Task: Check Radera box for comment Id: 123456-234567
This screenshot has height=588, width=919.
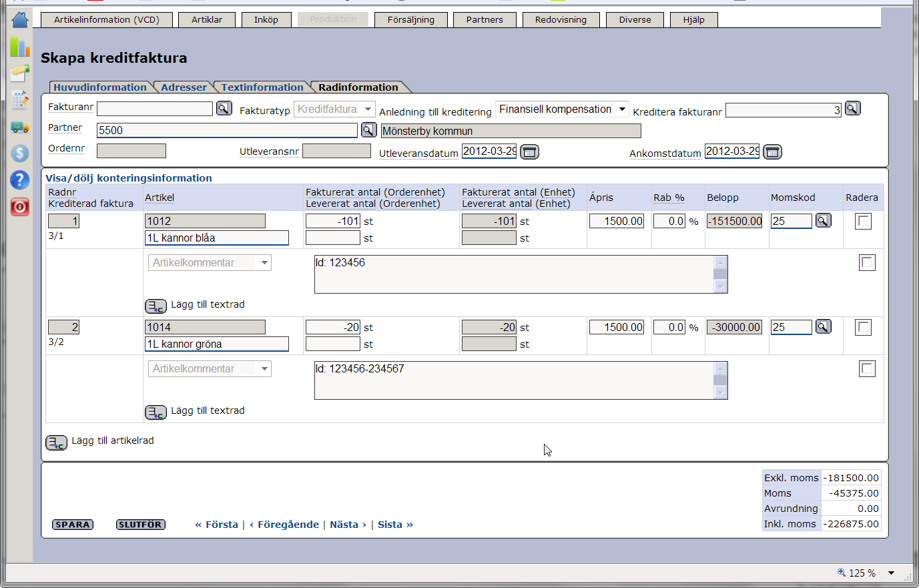Action: [x=867, y=368]
